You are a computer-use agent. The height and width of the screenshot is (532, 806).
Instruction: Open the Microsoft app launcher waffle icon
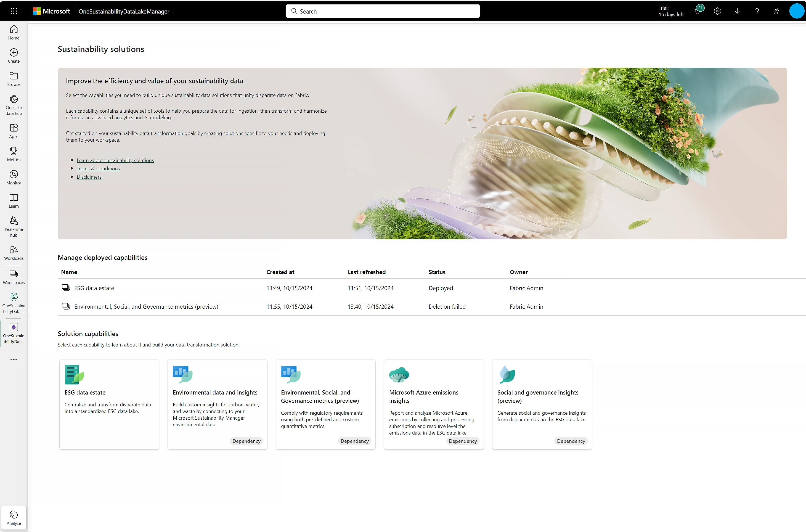tap(14, 11)
